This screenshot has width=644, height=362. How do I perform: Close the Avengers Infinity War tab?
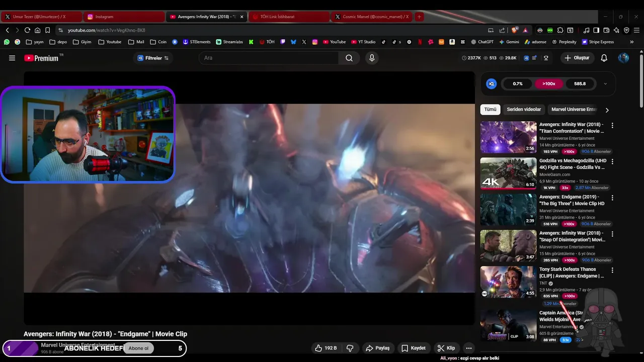pos(242,17)
